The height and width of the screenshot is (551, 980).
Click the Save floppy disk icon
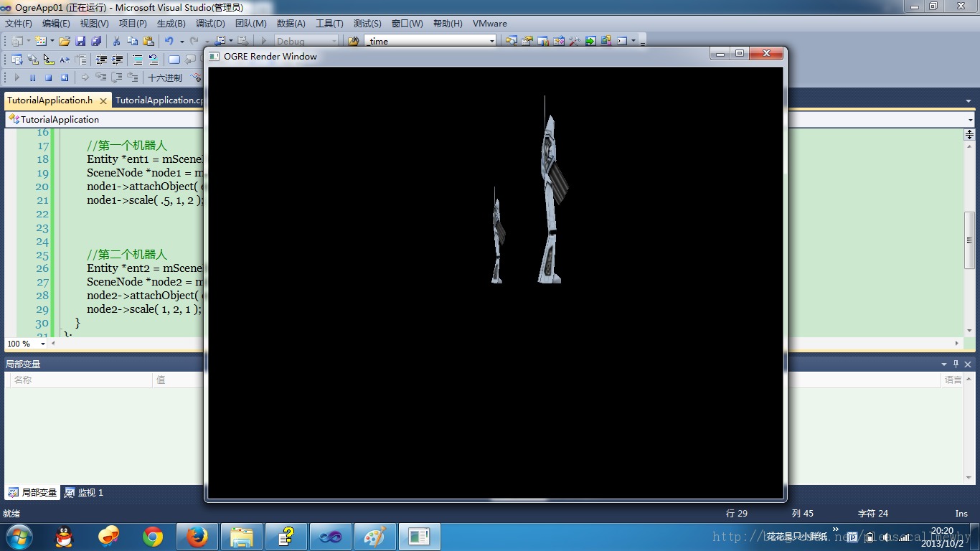pyautogui.click(x=80, y=41)
